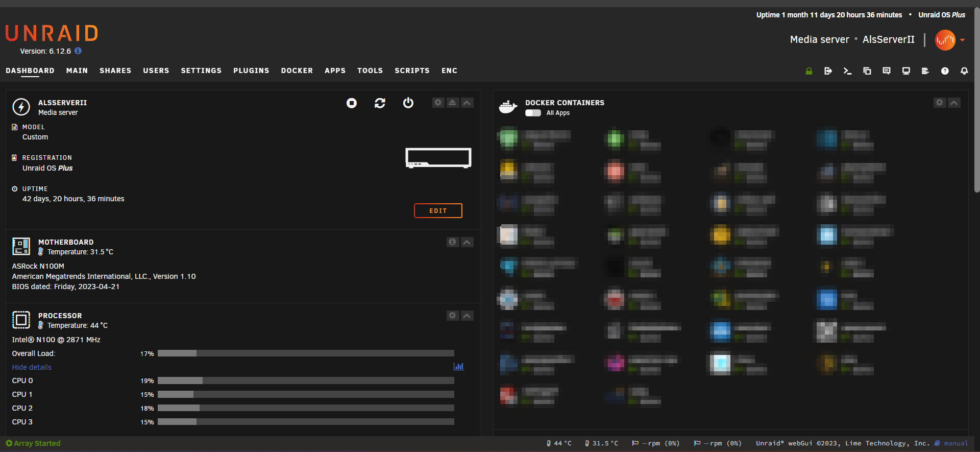Viewport: 980px width, 452px height.
Task: Collapse the Motherboard tile chevron
Action: pyautogui.click(x=467, y=242)
